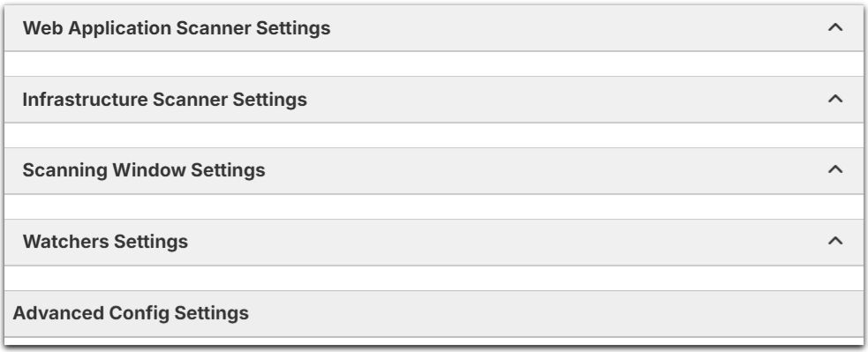
Task: Open the Advanced Config Settings section
Action: [x=434, y=313]
